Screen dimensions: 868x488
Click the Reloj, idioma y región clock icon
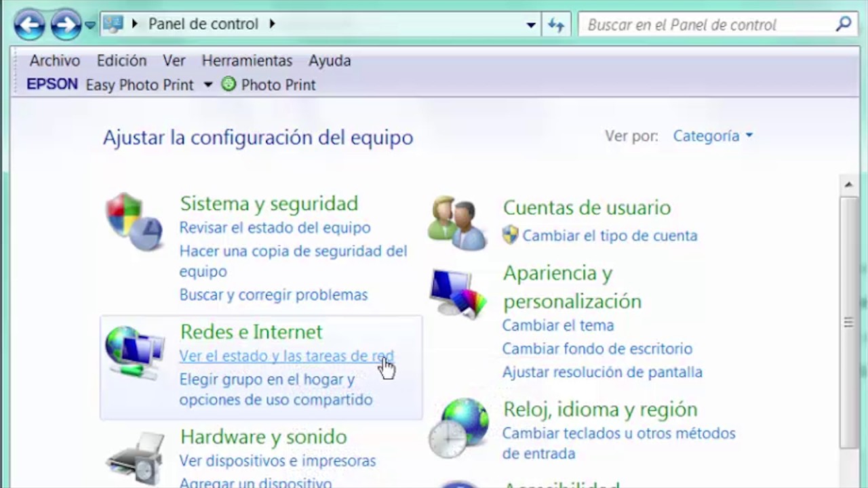pyautogui.click(x=458, y=428)
